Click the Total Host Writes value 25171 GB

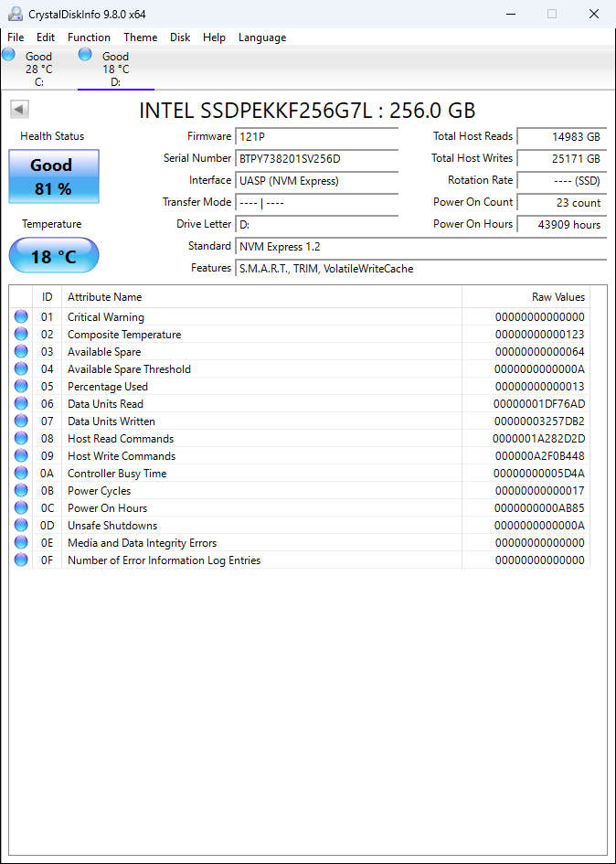[562, 159]
